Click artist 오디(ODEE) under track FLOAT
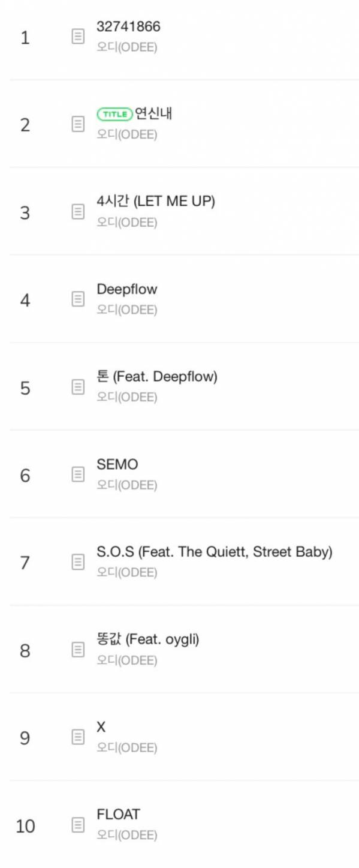Viewport: 359px width, 868px height. point(127,835)
